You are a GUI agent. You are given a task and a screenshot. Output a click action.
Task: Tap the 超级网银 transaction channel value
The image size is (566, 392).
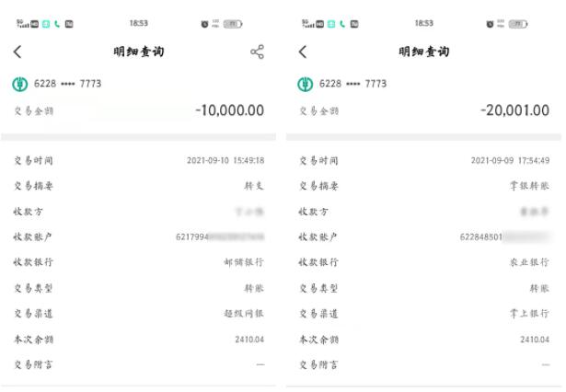244,314
